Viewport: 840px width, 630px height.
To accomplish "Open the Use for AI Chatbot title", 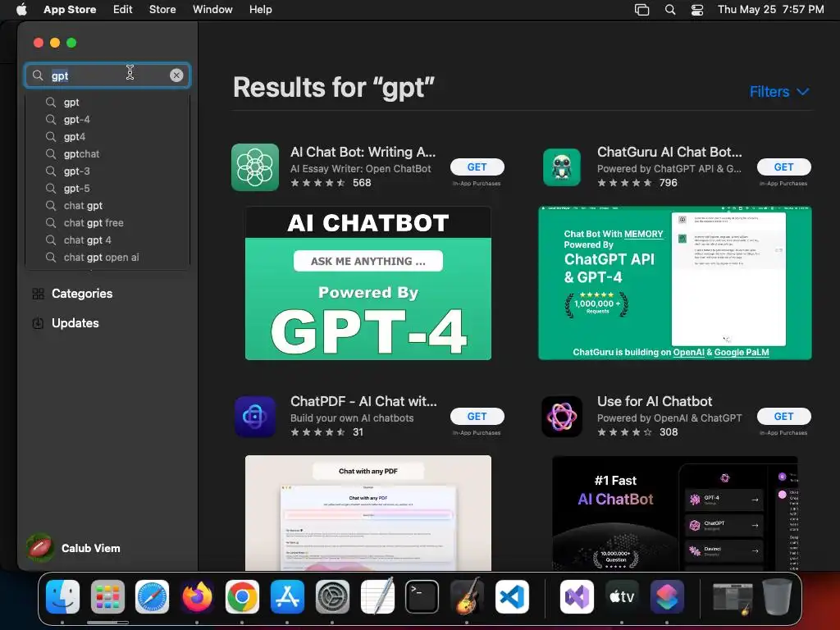I will (x=655, y=402).
